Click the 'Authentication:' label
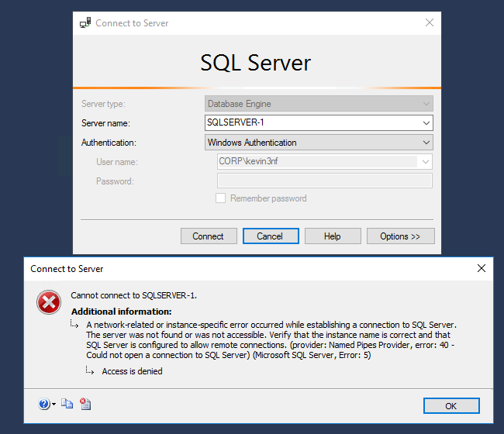 [109, 143]
